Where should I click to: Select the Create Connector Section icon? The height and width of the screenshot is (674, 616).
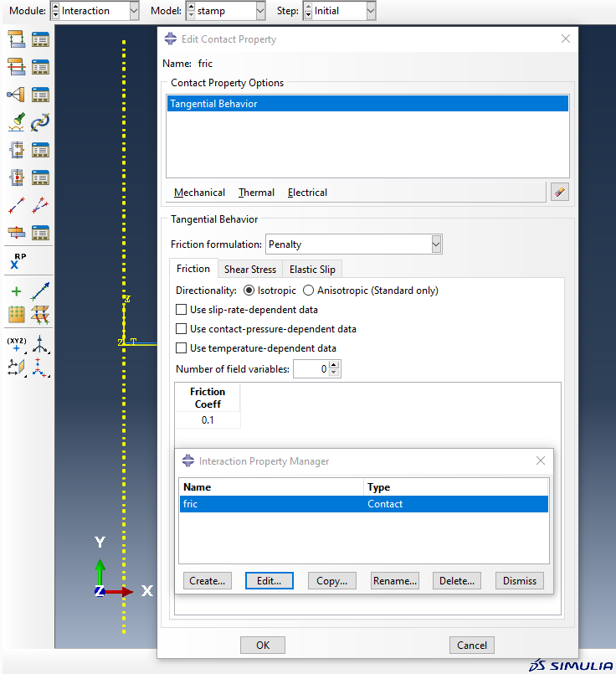17,150
